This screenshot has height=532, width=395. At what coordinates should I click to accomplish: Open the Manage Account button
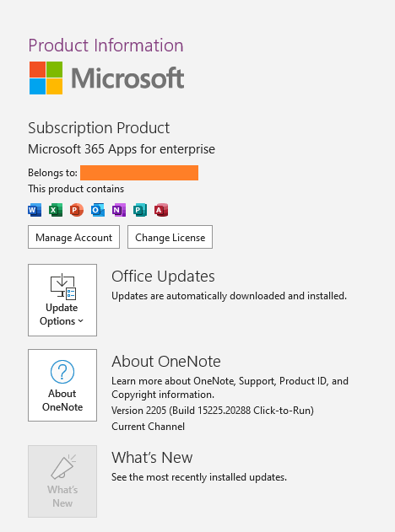73,237
